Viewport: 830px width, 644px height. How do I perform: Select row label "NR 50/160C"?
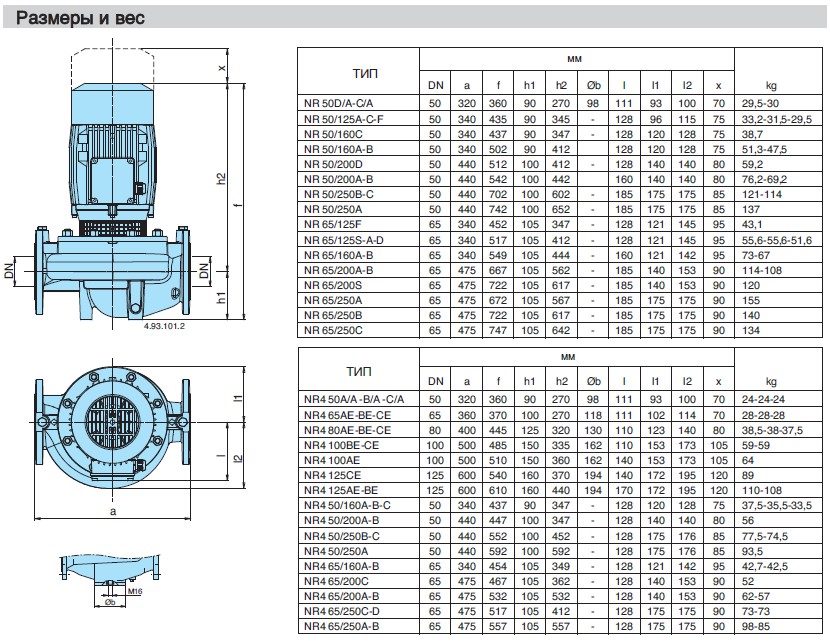point(333,134)
